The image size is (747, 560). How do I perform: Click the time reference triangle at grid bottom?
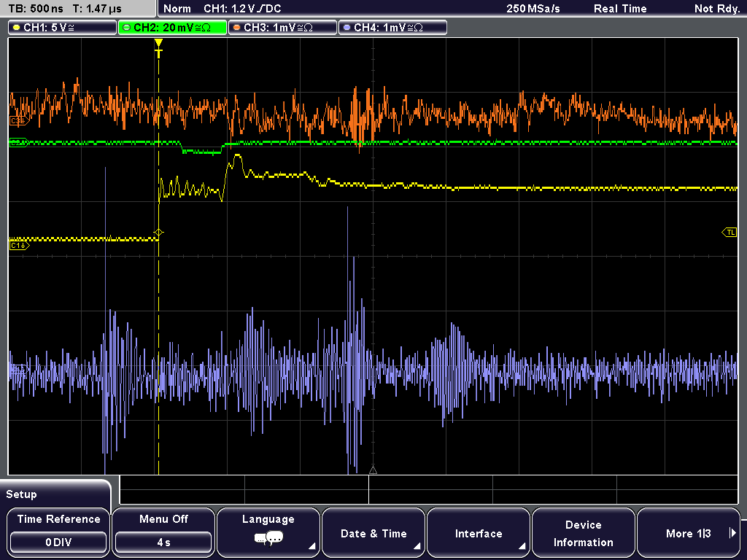click(373, 470)
